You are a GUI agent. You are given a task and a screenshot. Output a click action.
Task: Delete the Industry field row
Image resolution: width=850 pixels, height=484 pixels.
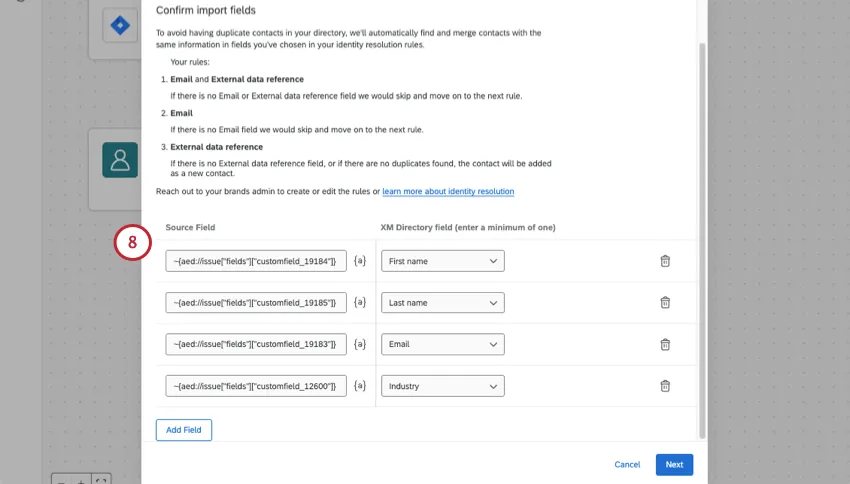point(665,386)
